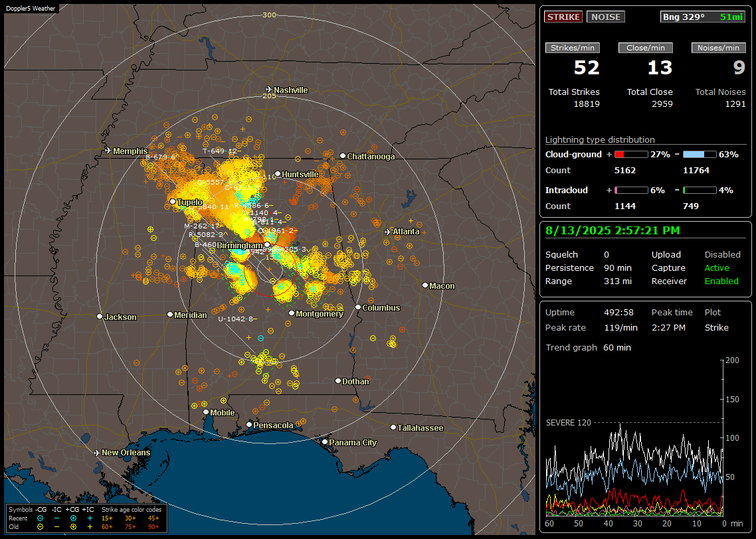Image resolution: width=756 pixels, height=539 pixels.
Task: Click the Tallahassee city marker
Action: coord(393,427)
